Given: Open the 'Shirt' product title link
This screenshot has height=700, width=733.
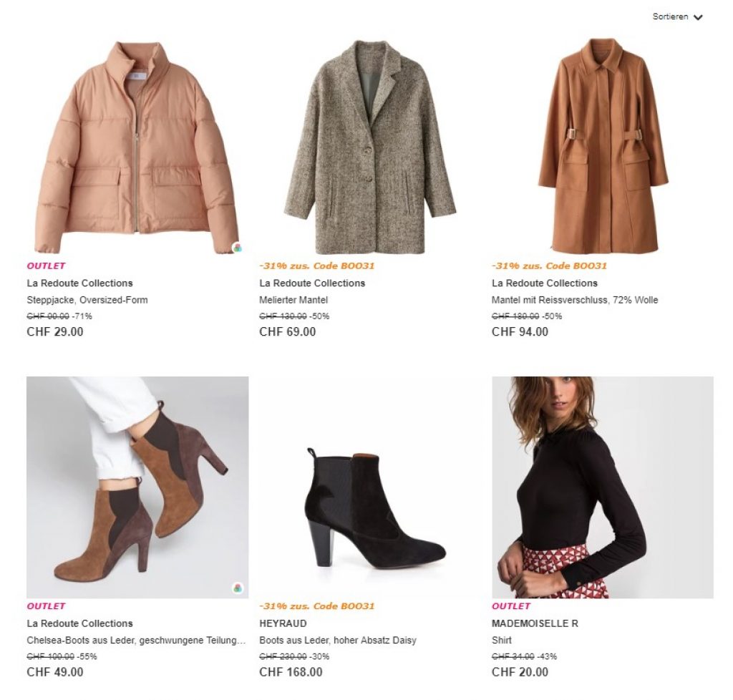Looking at the screenshot, I should coord(502,640).
